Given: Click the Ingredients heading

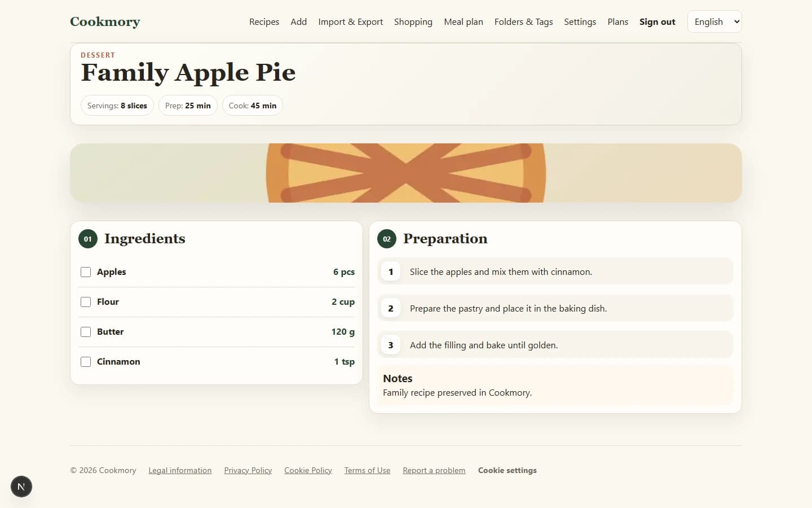Looking at the screenshot, I should point(144,239).
